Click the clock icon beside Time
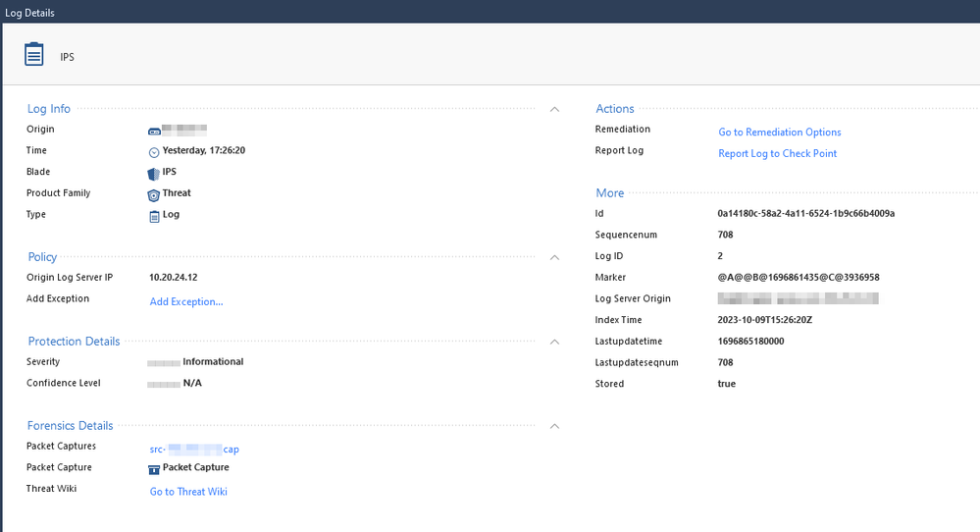 pos(154,152)
